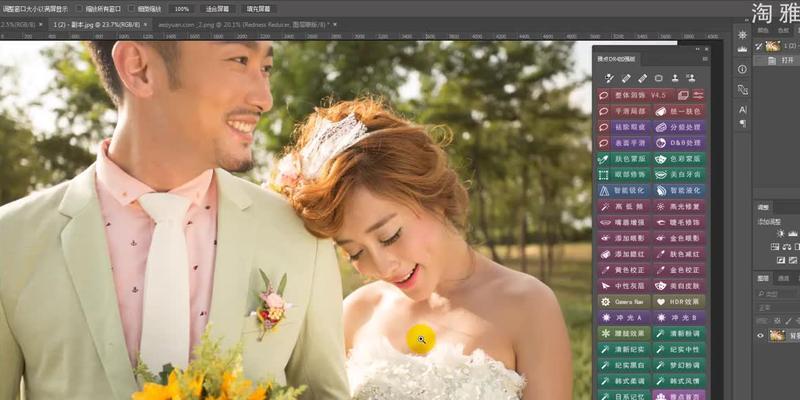The width and height of the screenshot is (800, 400).
Task: Run 分频处理 frequency separation action
Action: (679, 127)
